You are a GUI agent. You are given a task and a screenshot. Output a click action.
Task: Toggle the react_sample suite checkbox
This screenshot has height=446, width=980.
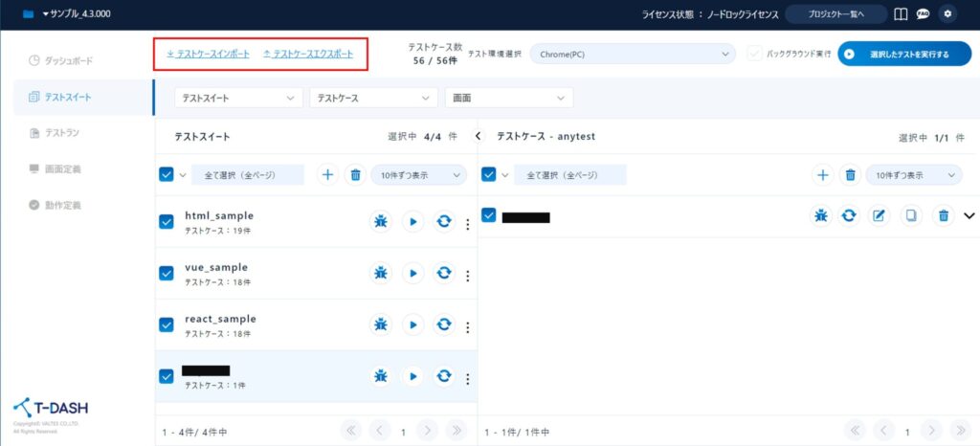tap(167, 325)
